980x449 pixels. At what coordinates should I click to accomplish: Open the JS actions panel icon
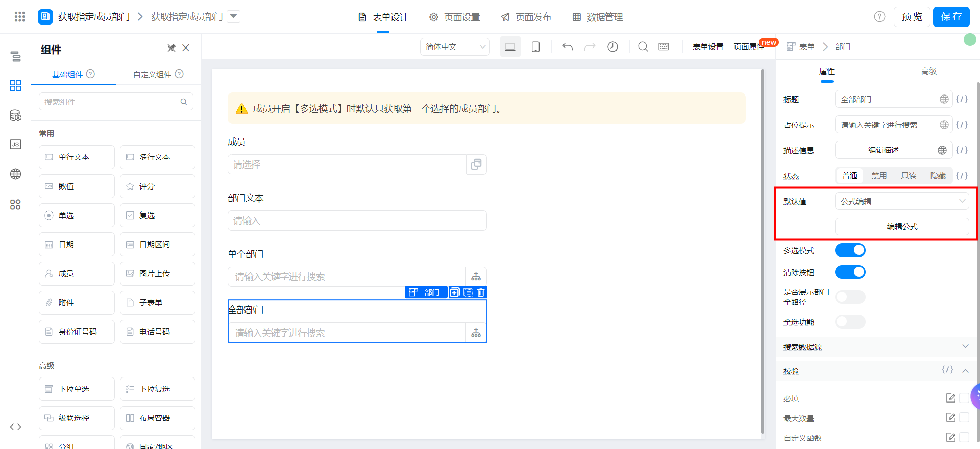click(x=15, y=144)
